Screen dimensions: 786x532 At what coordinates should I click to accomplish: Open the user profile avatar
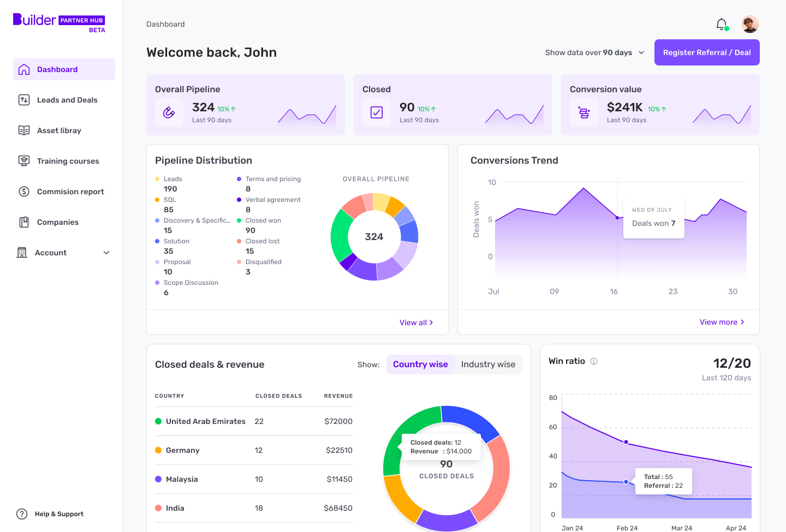click(750, 24)
